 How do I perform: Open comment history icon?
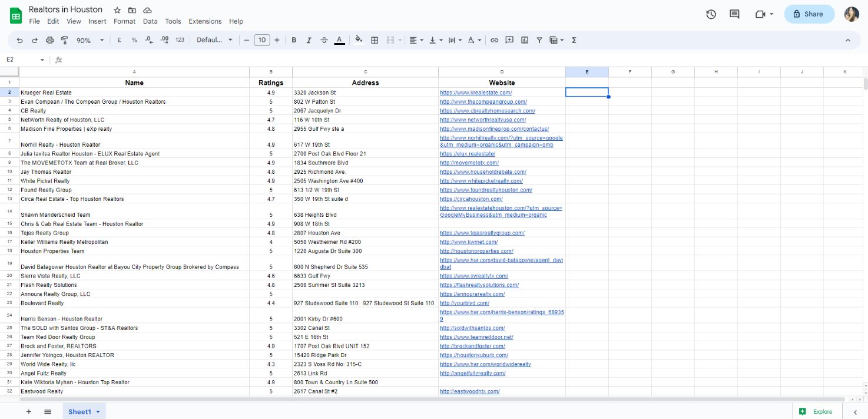734,14
